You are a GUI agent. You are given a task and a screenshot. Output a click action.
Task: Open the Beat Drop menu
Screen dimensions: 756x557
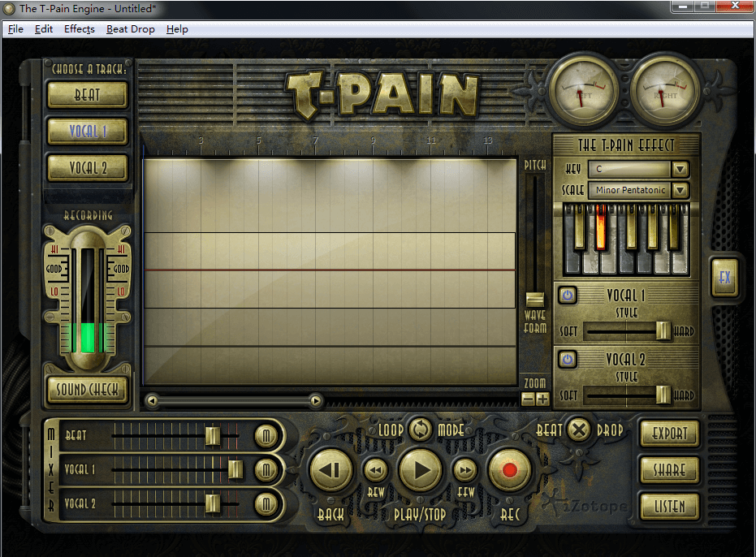130,29
